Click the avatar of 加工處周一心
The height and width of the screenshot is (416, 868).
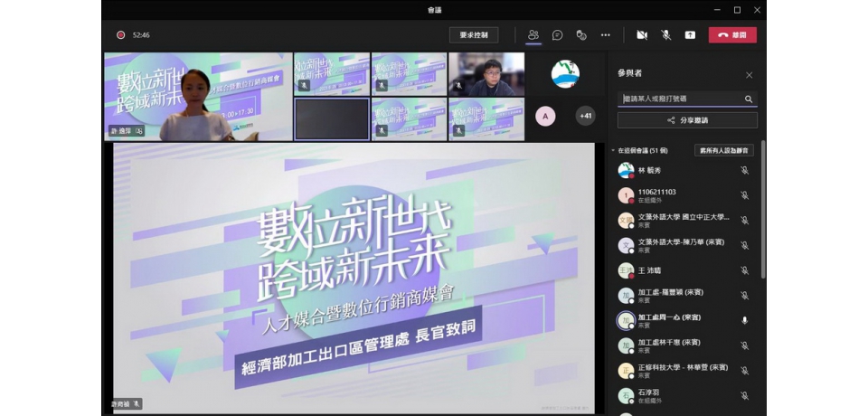626,320
